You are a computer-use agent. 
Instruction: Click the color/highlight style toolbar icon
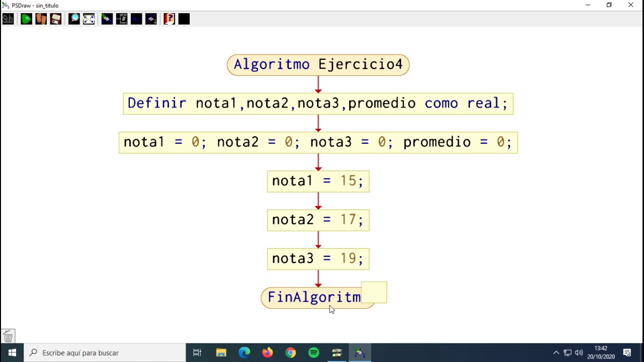pos(107,19)
